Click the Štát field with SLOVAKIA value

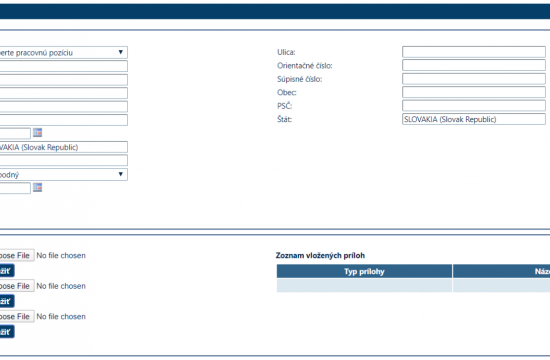coord(474,119)
